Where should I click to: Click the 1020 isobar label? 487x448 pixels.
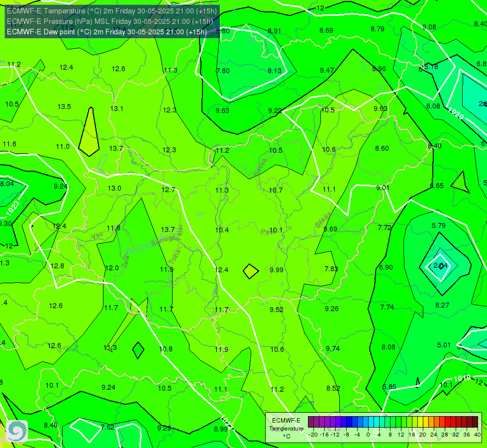coord(456,113)
